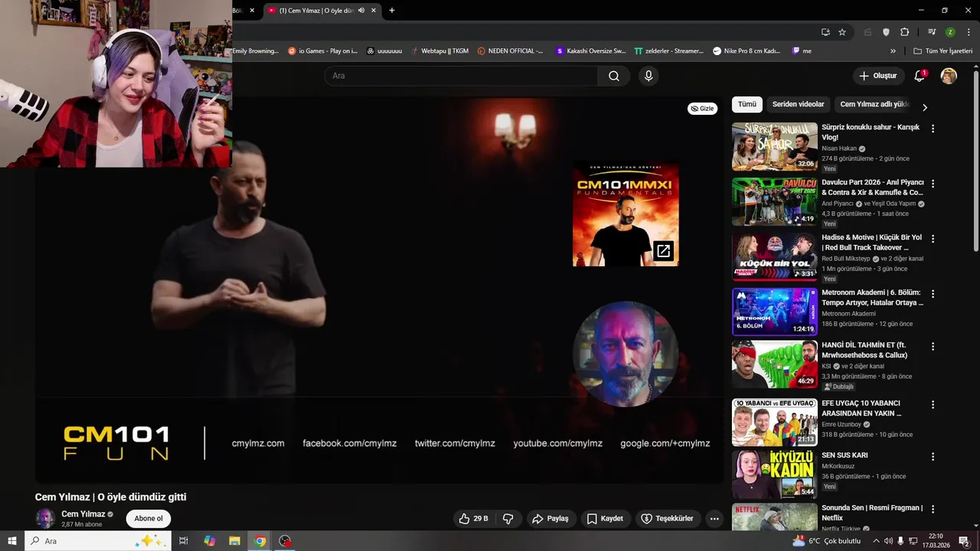This screenshot has height=551, width=980.
Task: Share the video with Paylaş button
Action: [x=550, y=519]
